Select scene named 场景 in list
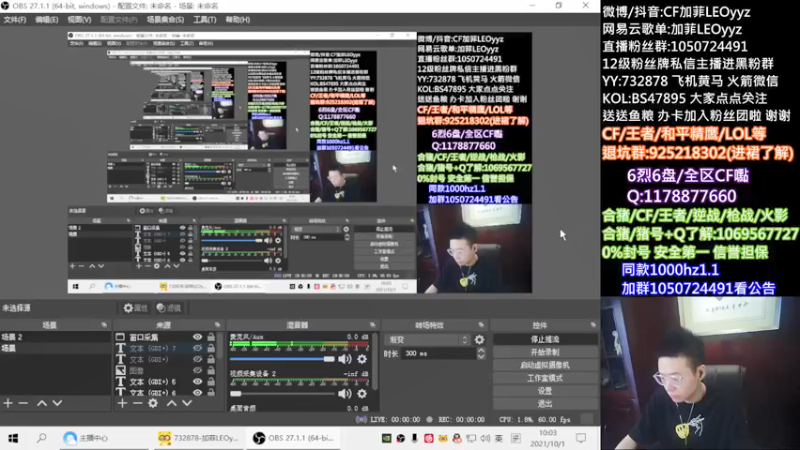Screen dimensions: 800x450 pos(55,348)
